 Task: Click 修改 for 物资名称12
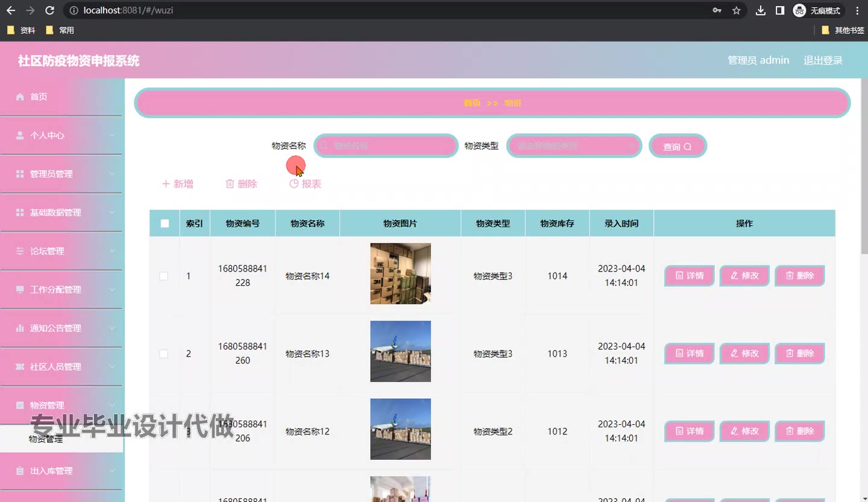click(744, 431)
